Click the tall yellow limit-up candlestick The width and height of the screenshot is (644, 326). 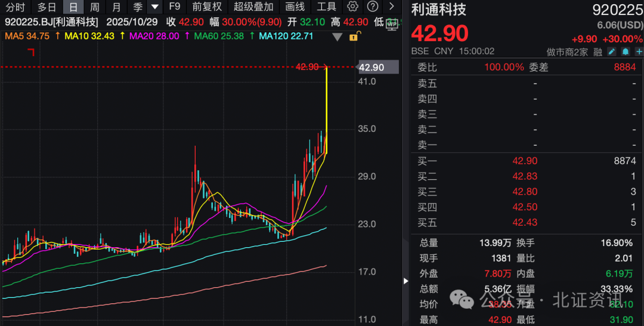327,110
